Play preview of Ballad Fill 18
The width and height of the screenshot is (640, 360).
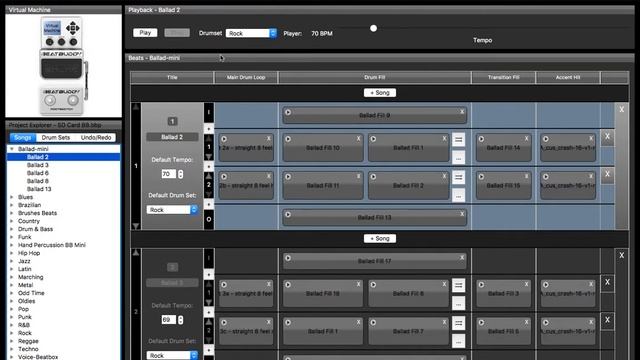[x=288, y=285]
